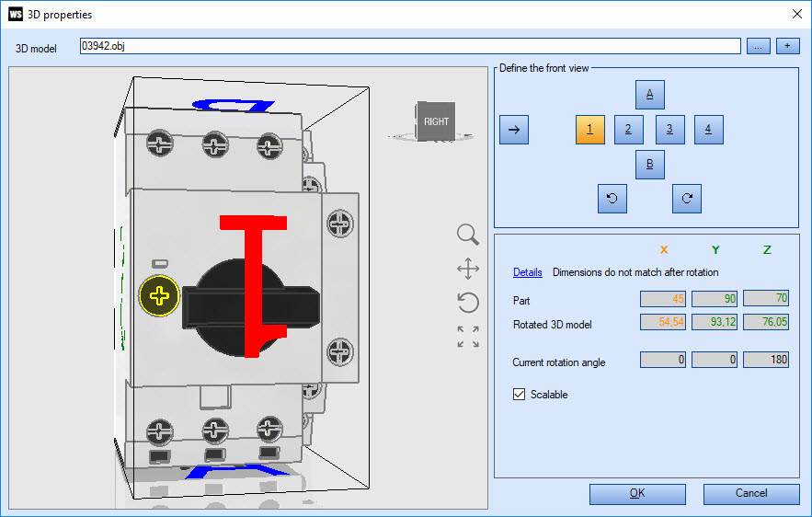This screenshot has width=812, height=517.
Task: Rotate counterclockwise using the left rotate button
Action: tap(612, 199)
